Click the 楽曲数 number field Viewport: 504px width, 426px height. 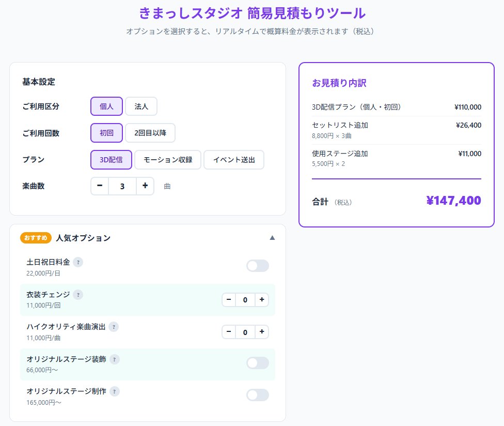(122, 186)
